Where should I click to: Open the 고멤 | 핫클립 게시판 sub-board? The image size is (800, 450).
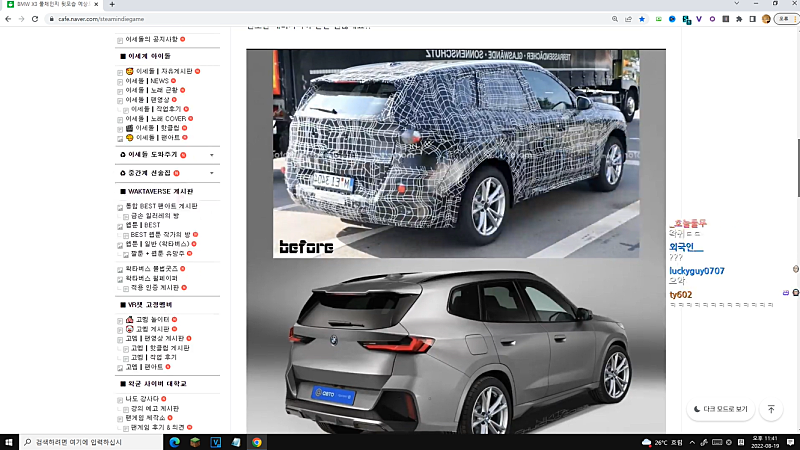point(160,348)
